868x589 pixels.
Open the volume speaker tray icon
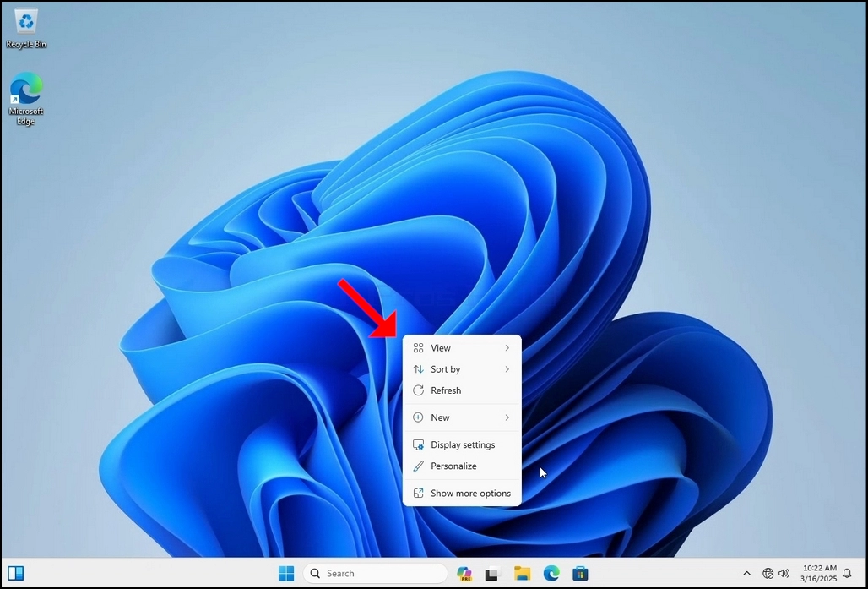point(784,574)
